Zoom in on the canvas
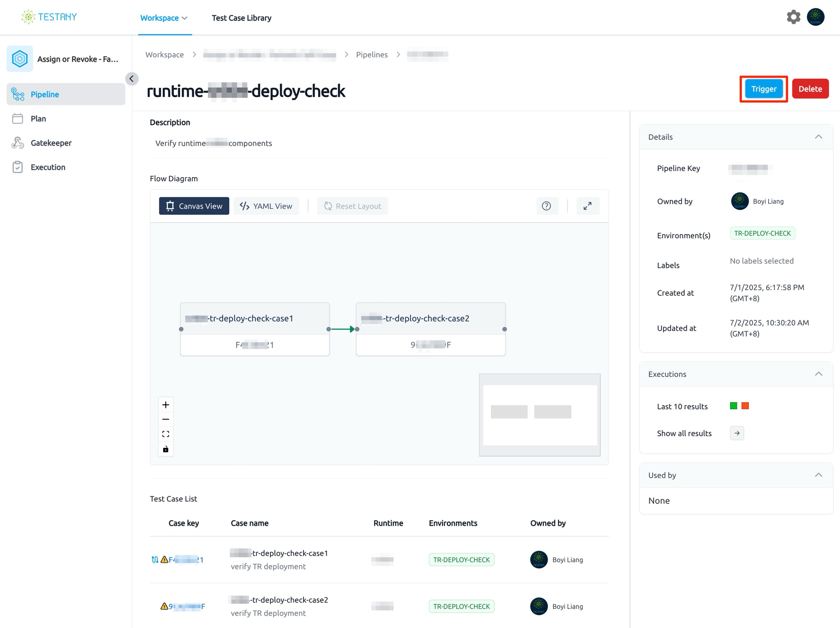Screen dimensions: 840x628 point(165,405)
